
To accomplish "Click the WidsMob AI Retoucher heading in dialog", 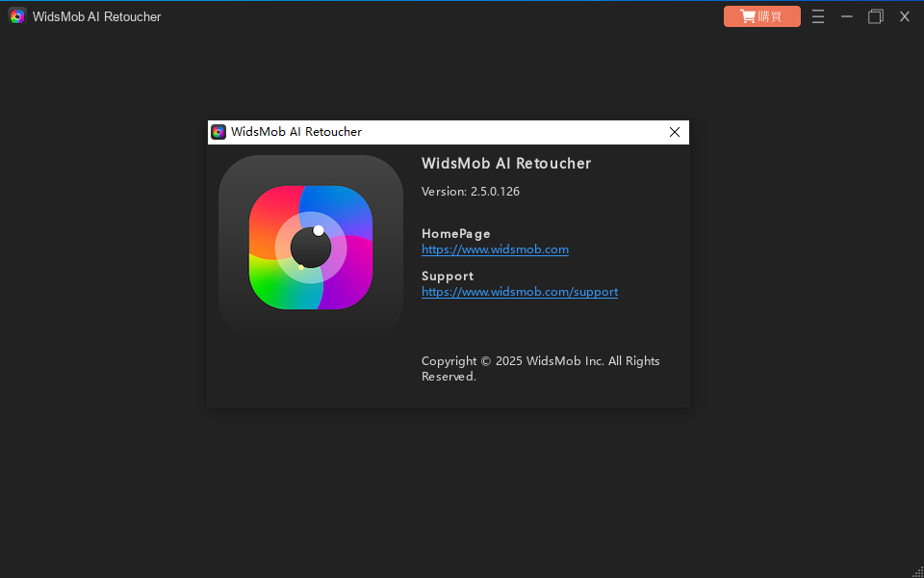I will (x=506, y=164).
